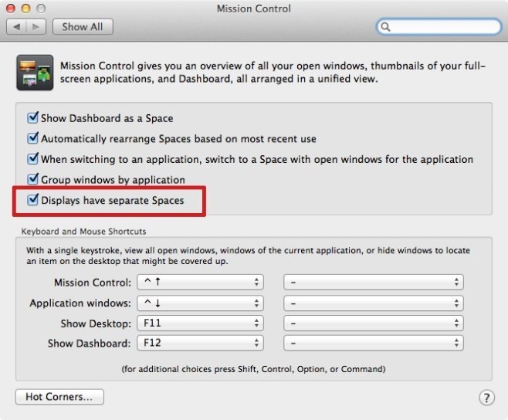Close the Mission Control window
This screenshot has width=508, height=420.
click(11, 8)
